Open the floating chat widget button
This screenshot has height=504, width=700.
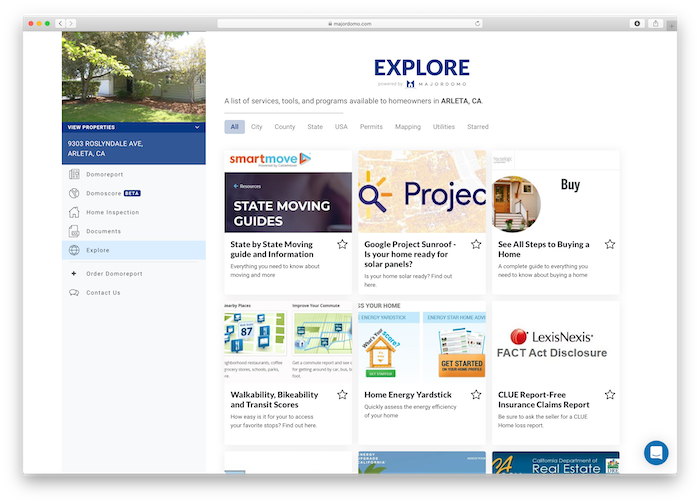pyautogui.click(x=656, y=453)
